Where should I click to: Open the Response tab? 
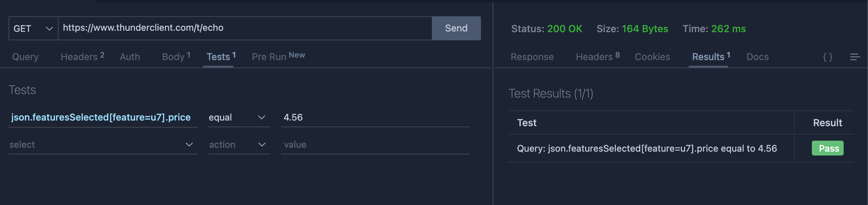pyautogui.click(x=532, y=57)
